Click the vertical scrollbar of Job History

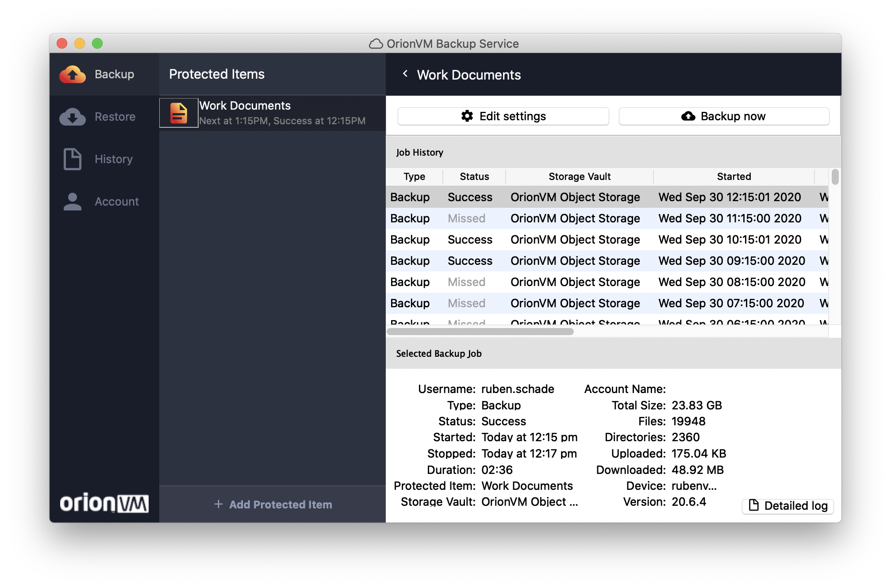(x=835, y=177)
